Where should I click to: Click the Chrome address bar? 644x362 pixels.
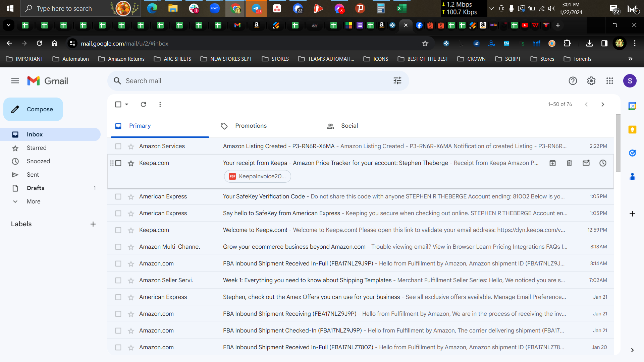[250, 43]
